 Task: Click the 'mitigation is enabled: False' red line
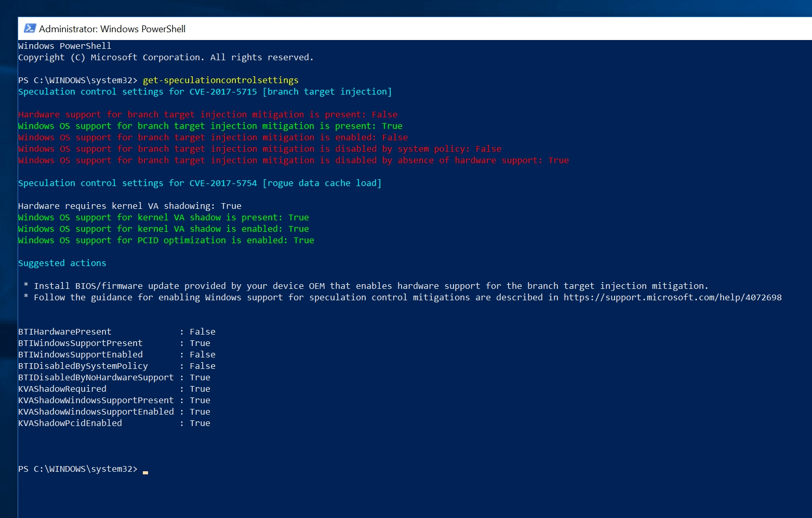[213, 138]
